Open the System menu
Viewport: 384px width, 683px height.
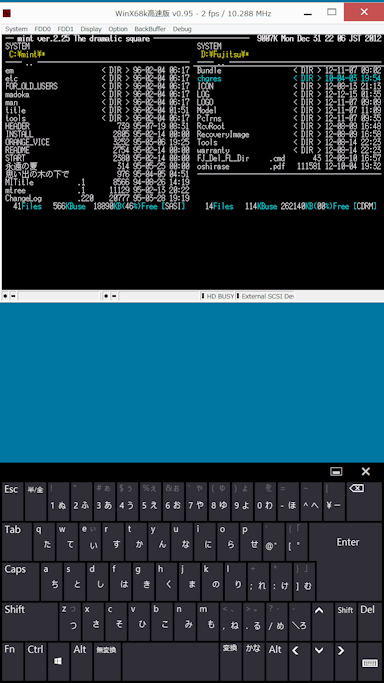16,29
